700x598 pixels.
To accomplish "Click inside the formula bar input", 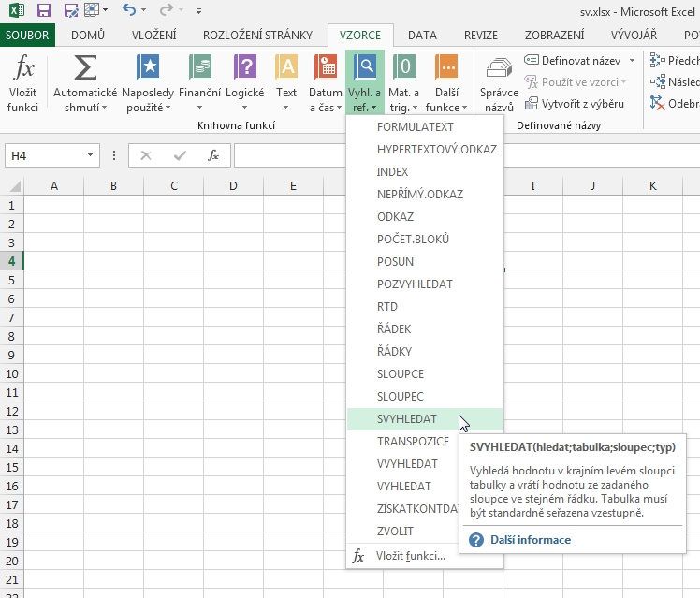I will pos(467,155).
